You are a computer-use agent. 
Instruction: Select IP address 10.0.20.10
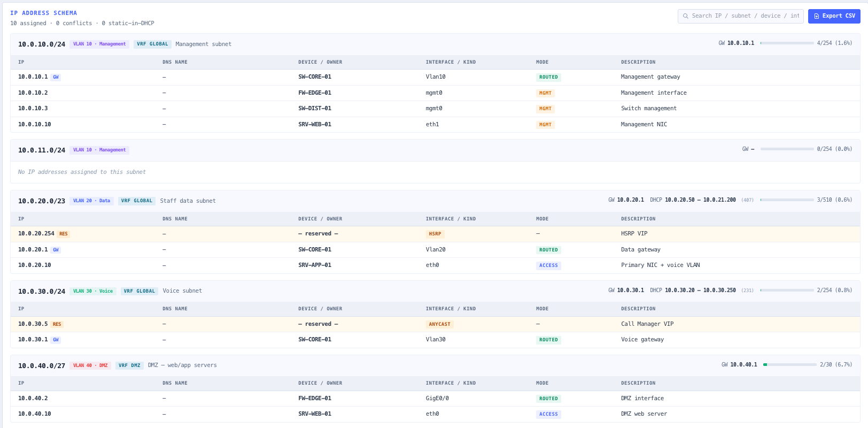coord(35,265)
